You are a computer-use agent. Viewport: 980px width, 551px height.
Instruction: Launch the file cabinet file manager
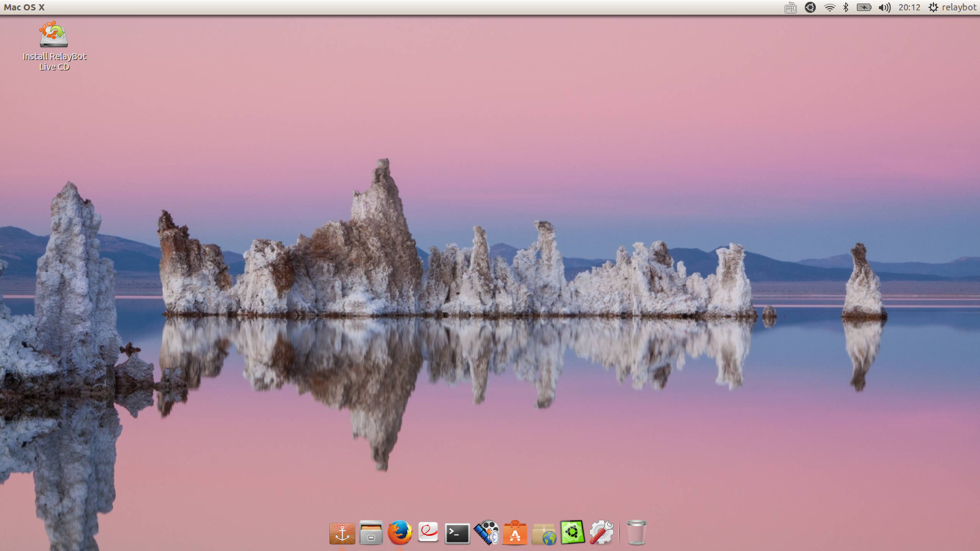pyautogui.click(x=371, y=533)
